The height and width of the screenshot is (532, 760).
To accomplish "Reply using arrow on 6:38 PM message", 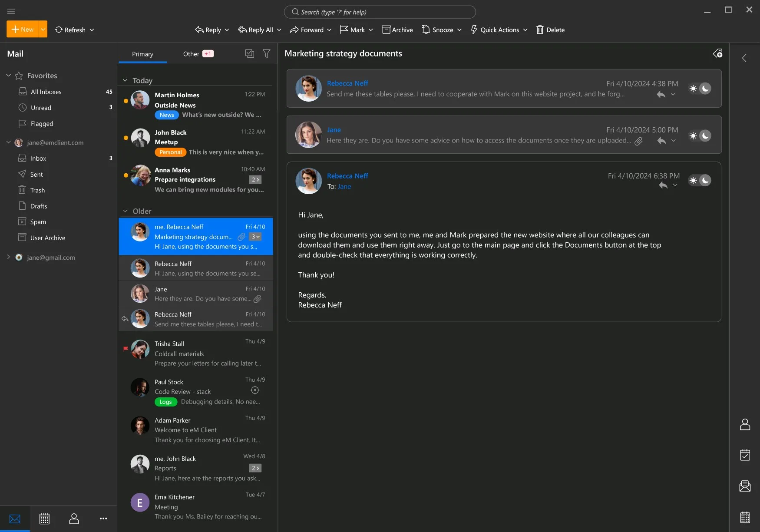I will point(663,185).
